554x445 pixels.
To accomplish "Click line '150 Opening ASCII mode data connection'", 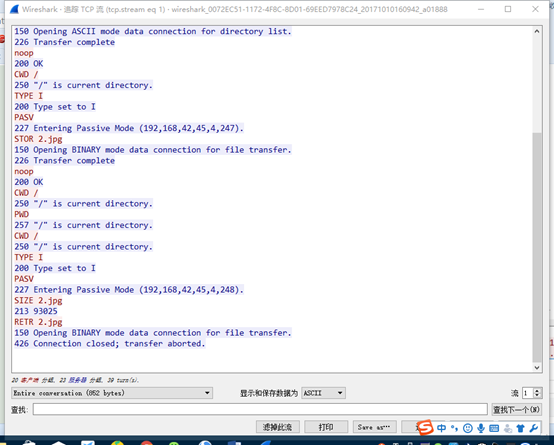I will [153, 31].
